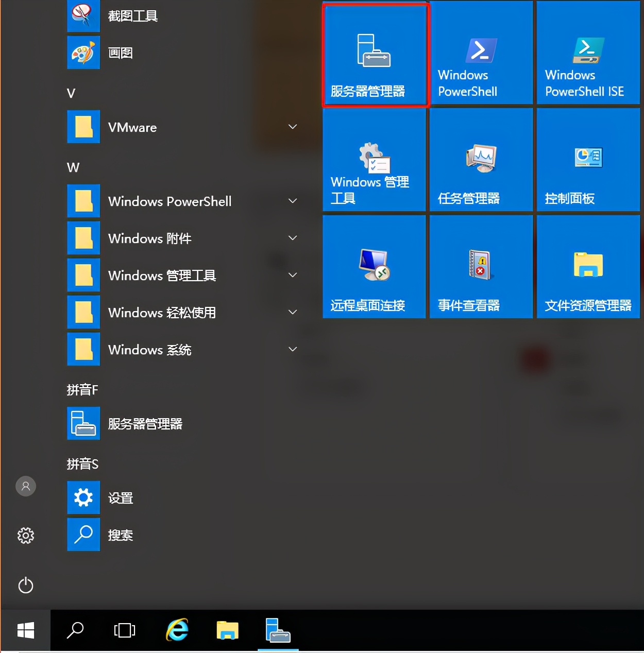The height and width of the screenshot is (653, 644).
Task: Open Internet Explorer from the taskbar
Action: pyautogui.click(x=176, y=630)
